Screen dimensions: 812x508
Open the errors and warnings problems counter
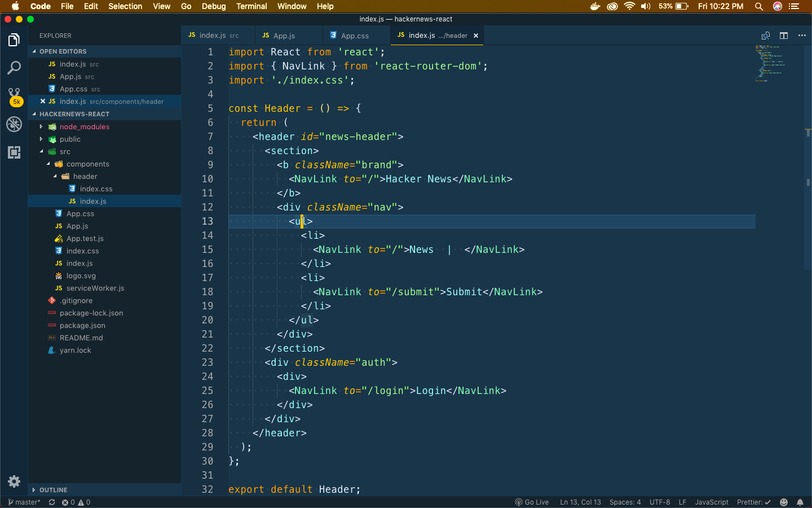[76, 502]
